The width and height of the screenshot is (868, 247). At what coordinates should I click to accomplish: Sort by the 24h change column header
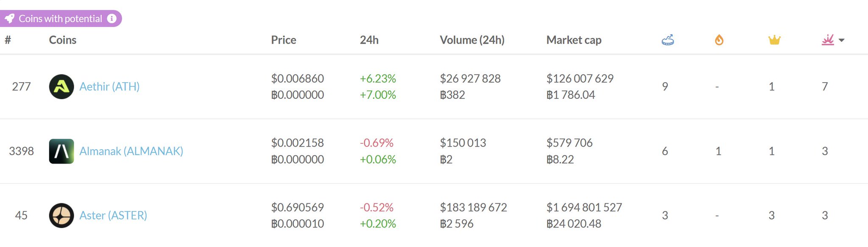click(x=369, y=40)
